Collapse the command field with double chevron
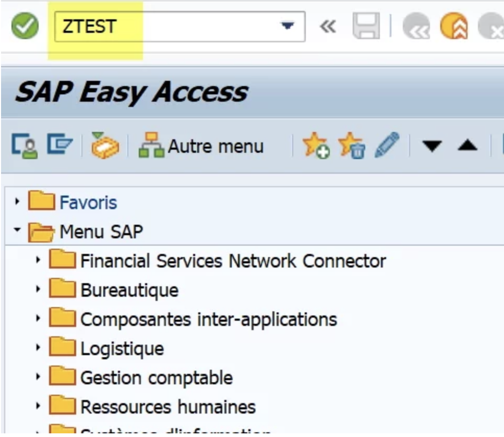 [327, 27]
